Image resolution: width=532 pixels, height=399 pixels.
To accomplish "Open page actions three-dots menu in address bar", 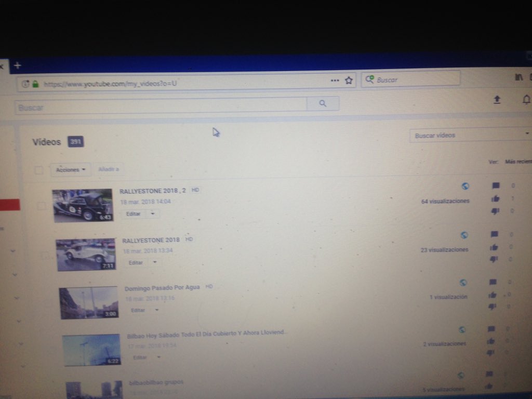I will click(x=335, y=81).
